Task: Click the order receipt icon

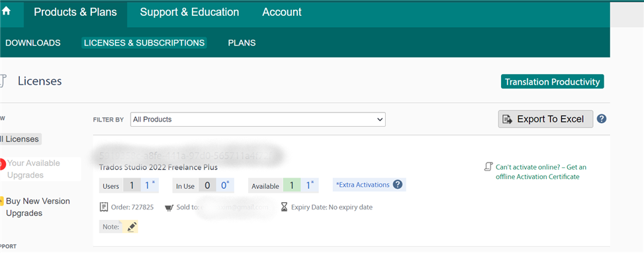Action: click(x=104, y=207)
